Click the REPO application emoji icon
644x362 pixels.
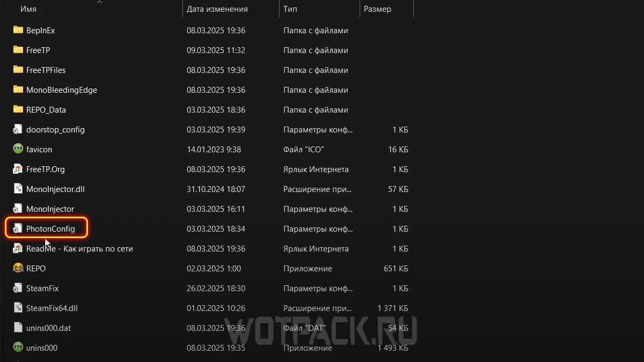pos(18,268)
